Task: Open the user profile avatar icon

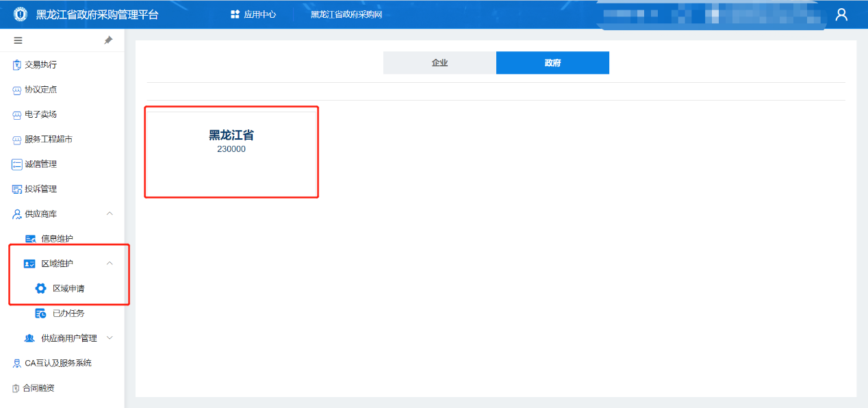Action: (841, 14)
